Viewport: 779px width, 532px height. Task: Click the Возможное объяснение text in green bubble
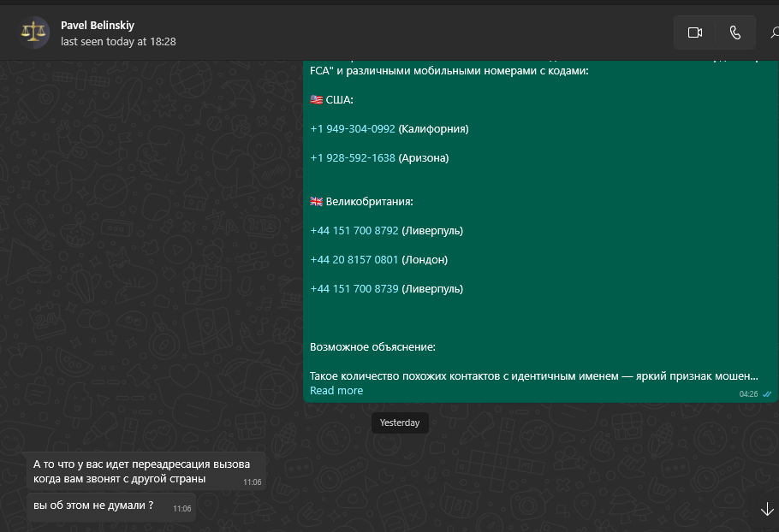[x=372, y=347]
